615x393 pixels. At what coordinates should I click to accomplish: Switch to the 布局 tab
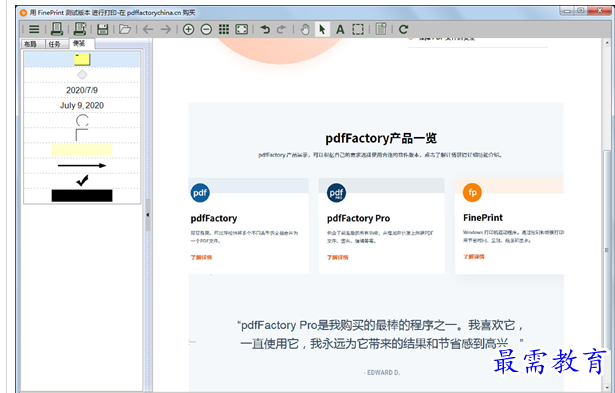[30, 44]
